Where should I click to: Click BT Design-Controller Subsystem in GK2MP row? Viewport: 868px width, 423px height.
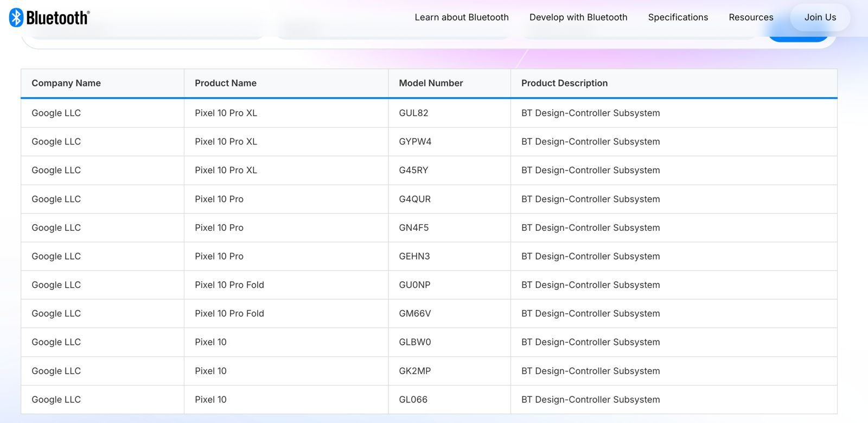(591, 371)
